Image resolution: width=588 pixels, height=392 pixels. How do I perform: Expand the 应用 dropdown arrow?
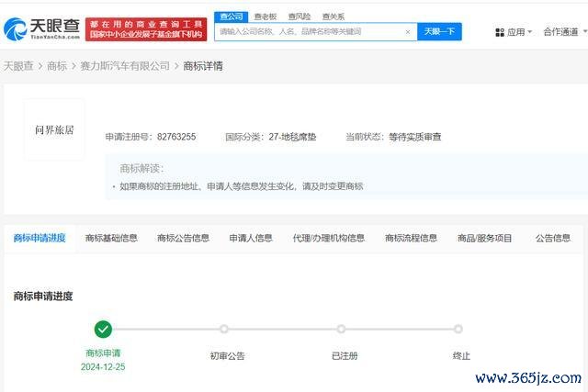pos(529,32)
